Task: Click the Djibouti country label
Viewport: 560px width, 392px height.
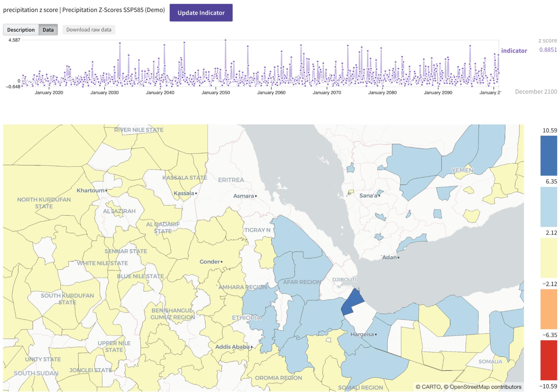Action: tap(344, 280)
